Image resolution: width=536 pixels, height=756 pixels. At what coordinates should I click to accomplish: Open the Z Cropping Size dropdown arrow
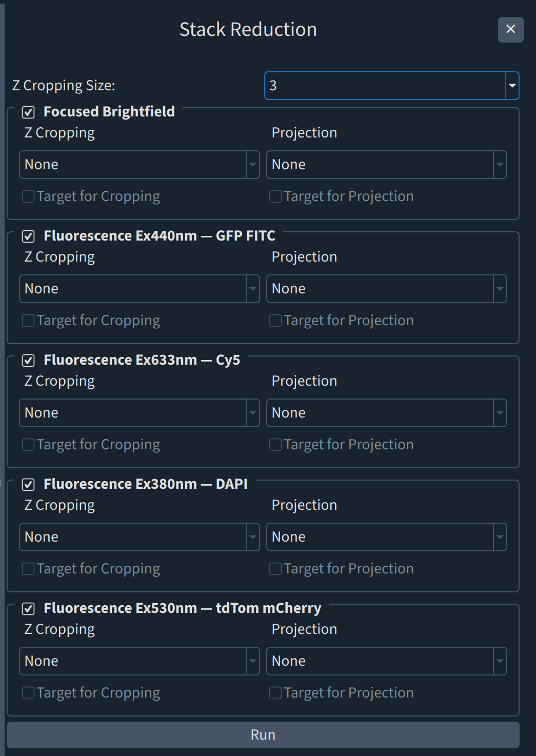pyautogui.click(x=512, y=86)
